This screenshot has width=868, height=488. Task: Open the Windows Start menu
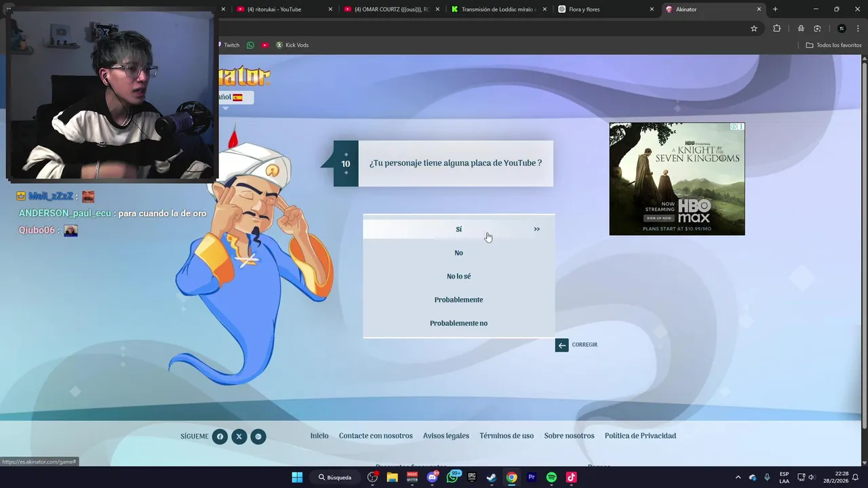[297, 477]
